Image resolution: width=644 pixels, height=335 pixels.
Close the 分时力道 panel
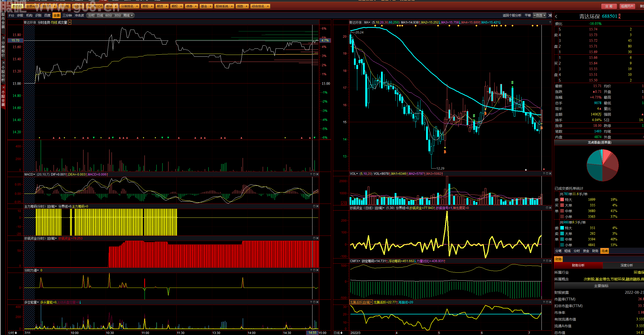(317, 270)
